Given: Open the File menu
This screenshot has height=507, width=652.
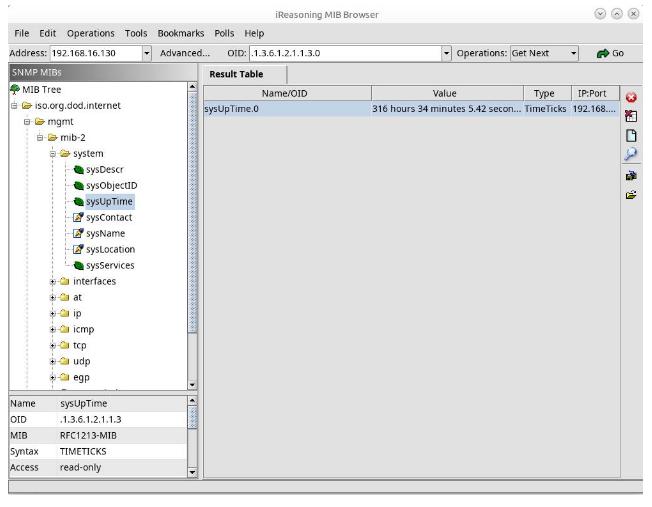Looking at the screenshot, I should [22, 33].
